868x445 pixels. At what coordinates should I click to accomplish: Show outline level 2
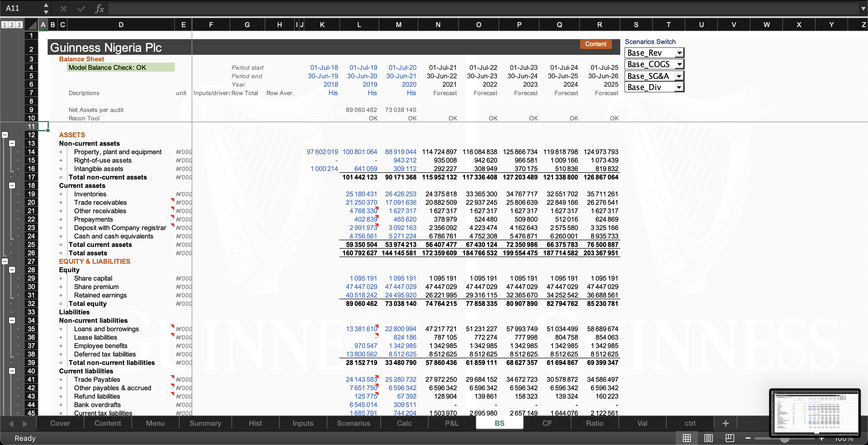point(12,25)
